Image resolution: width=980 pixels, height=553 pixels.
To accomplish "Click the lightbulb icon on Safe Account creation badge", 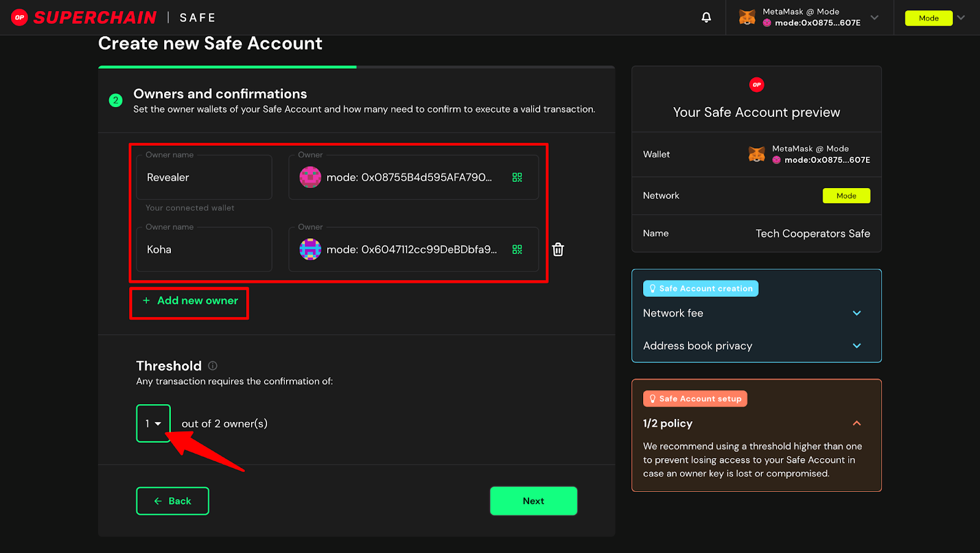I will pyautogui.click(x=652, y=288).
